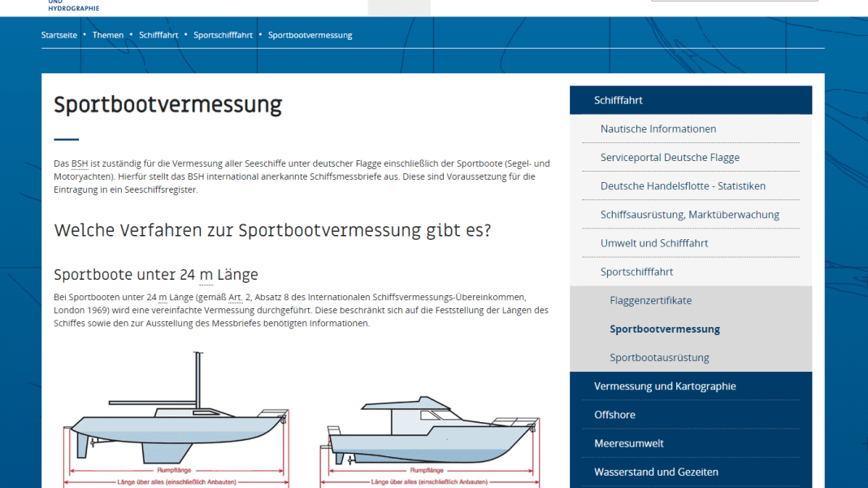Open Schifffahrt in the breadcrumb trail
Image resolution: width=868 pixels, height=488 pixels.
pyautogui.click(x=158, y=35)
